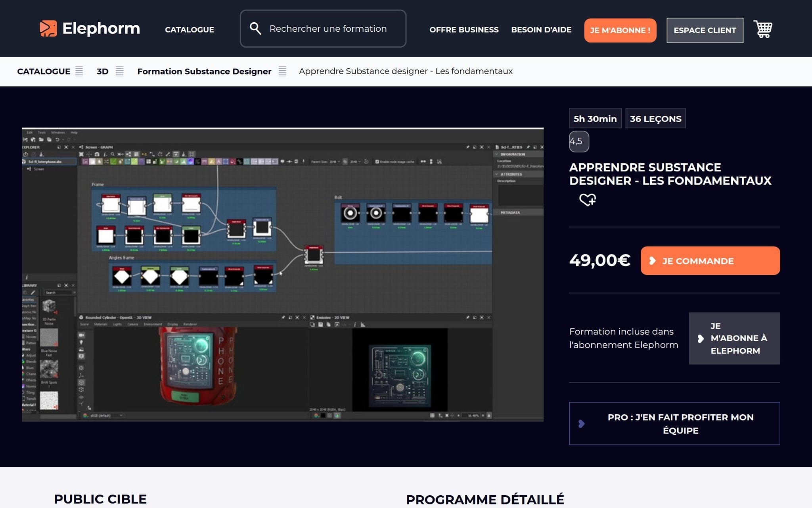Go to CATALOGUE breadcrumb link

pos(44,71)
